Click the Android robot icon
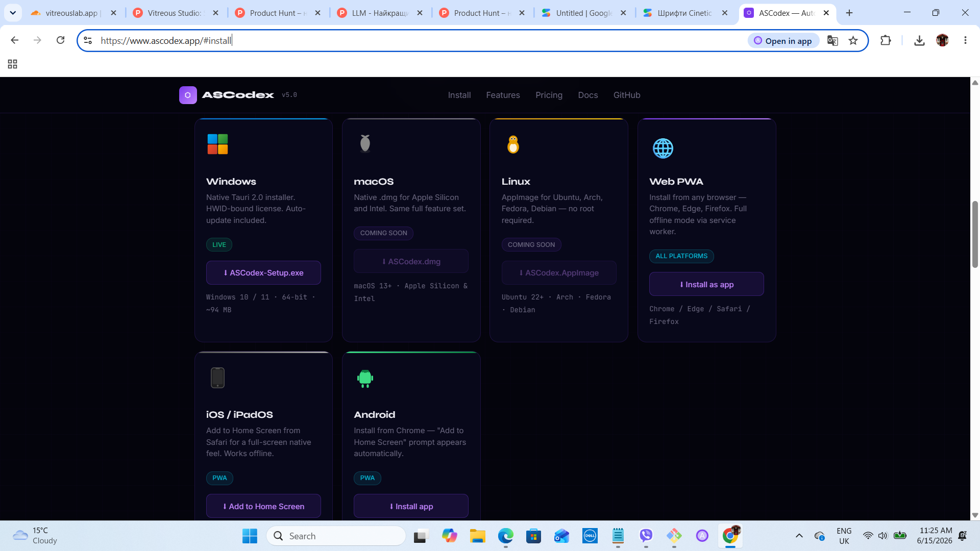 (365, 379)
